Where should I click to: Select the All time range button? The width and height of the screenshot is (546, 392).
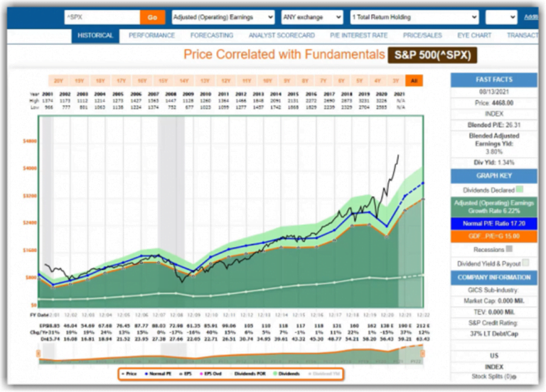[x=414, y=81]
